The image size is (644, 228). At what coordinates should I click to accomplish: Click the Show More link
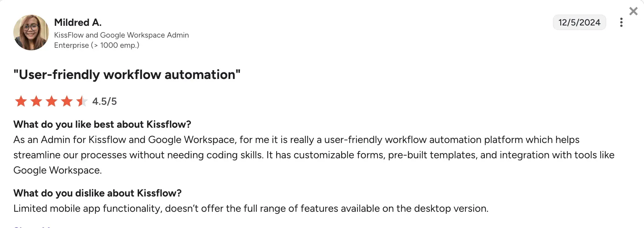[32, 226]
